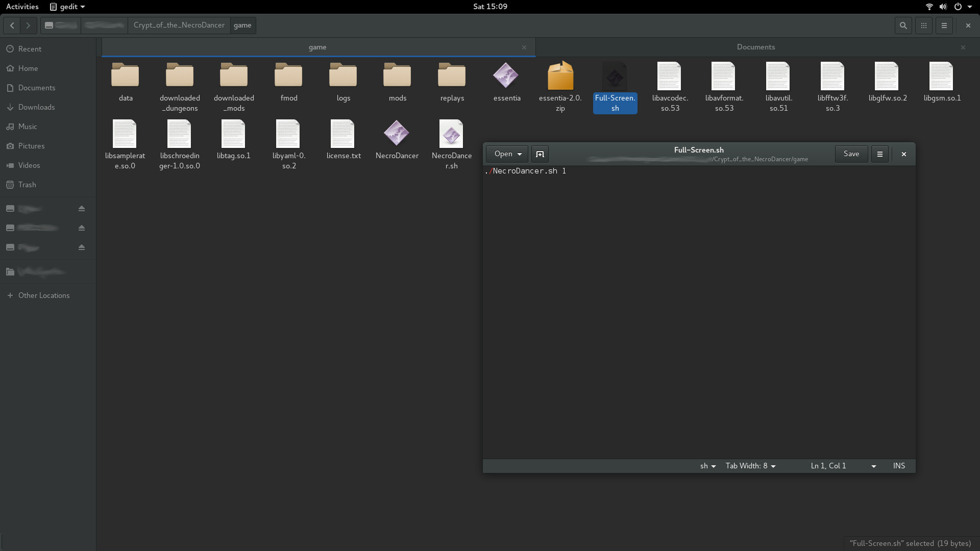Open the fmod folder icon
This screenshot has height=551, width=980.
point(288,75)
